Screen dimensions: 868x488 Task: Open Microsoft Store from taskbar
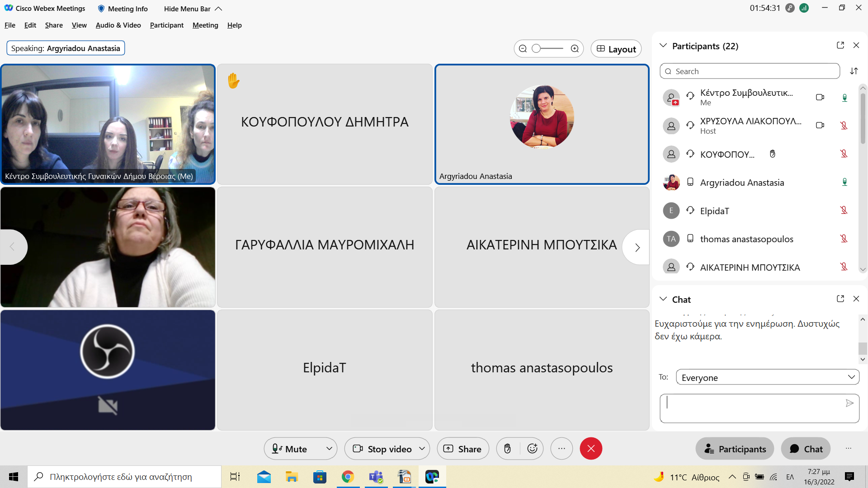[x=320, y=477]
